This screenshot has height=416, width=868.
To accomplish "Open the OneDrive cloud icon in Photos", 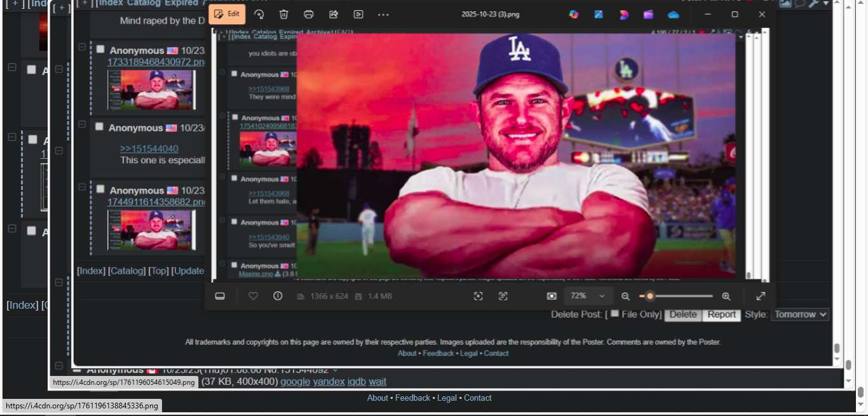I will [x=674, y=14].
